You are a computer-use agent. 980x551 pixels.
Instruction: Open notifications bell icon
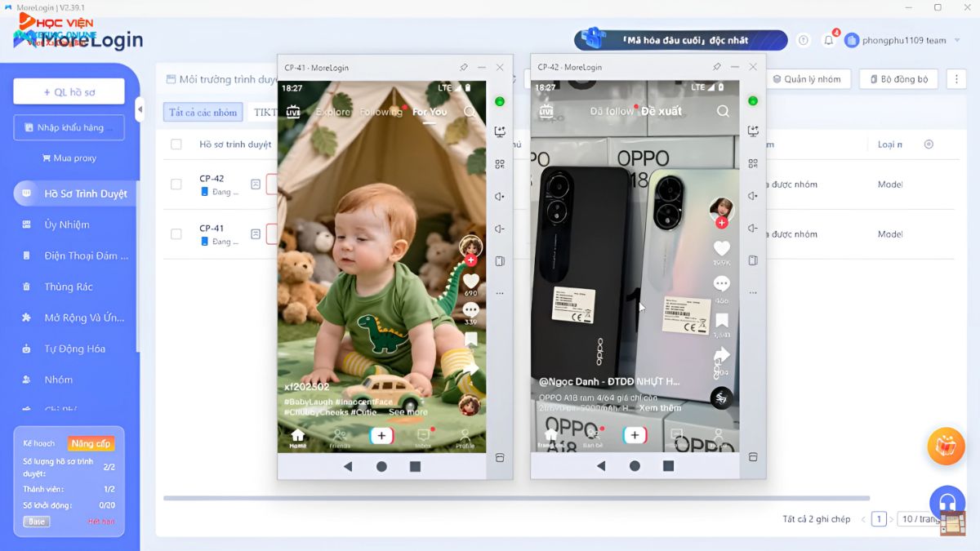829,40
